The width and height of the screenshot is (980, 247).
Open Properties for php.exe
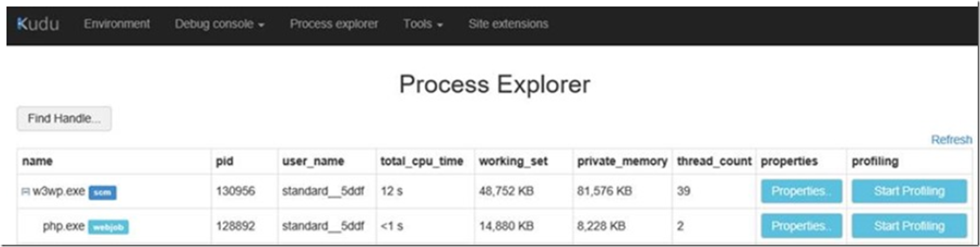tap(801, 226)
